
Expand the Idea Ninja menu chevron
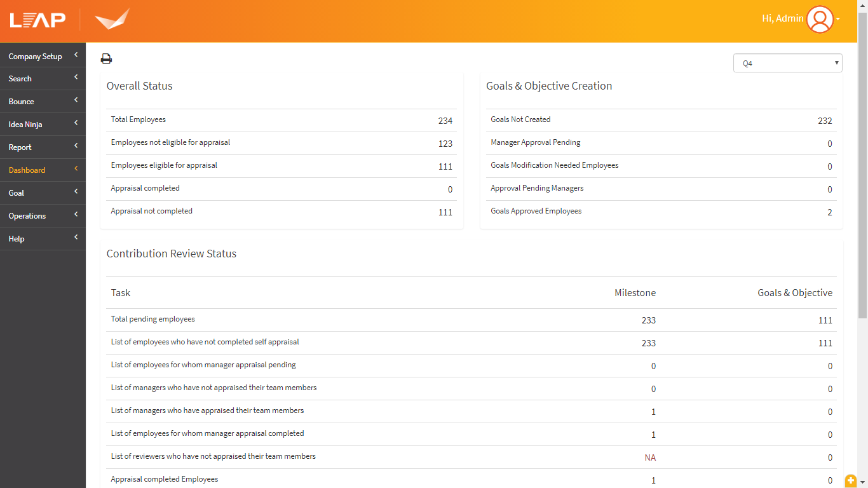click(76, 123)
